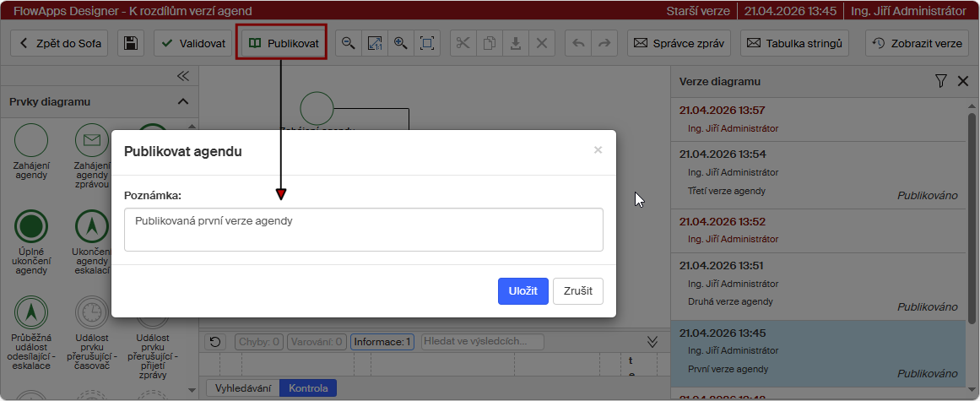Viewport: 980px width, 401px height.
Task: Close the Verze diagramu panel
Action: [x=963, y=81]
